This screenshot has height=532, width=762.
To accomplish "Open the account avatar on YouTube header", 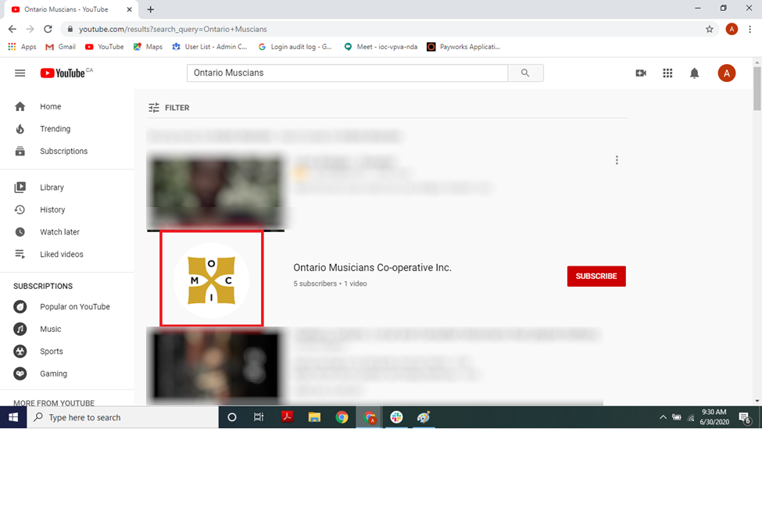I will tap(727, 73).
